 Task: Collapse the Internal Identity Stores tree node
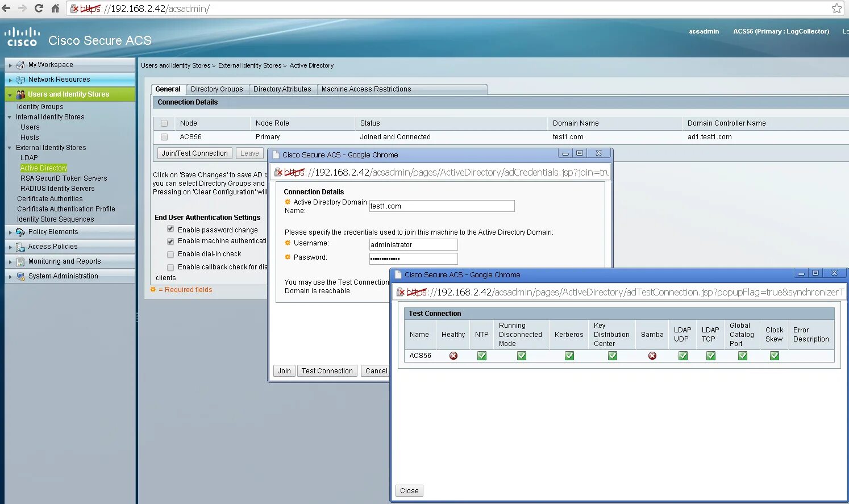(10, 117)
